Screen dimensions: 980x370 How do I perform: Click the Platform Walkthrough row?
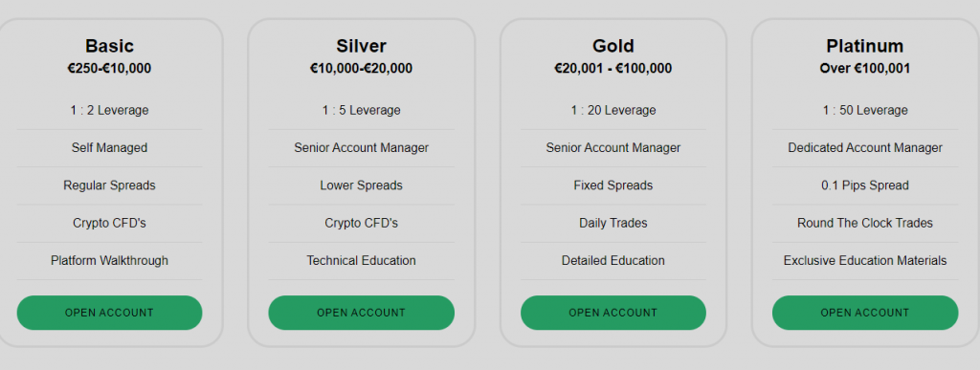pos(109,260)
